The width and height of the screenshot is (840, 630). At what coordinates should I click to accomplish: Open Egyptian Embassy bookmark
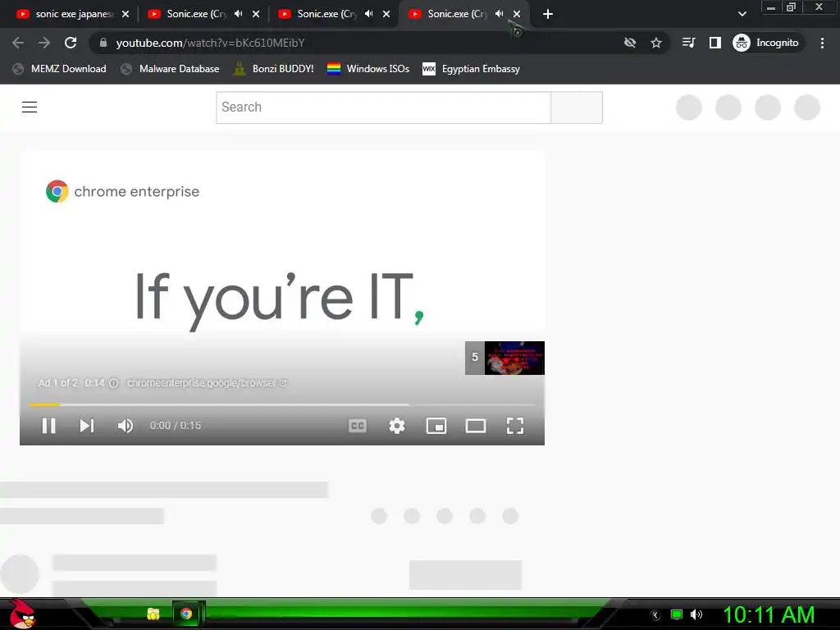[472, 69]
